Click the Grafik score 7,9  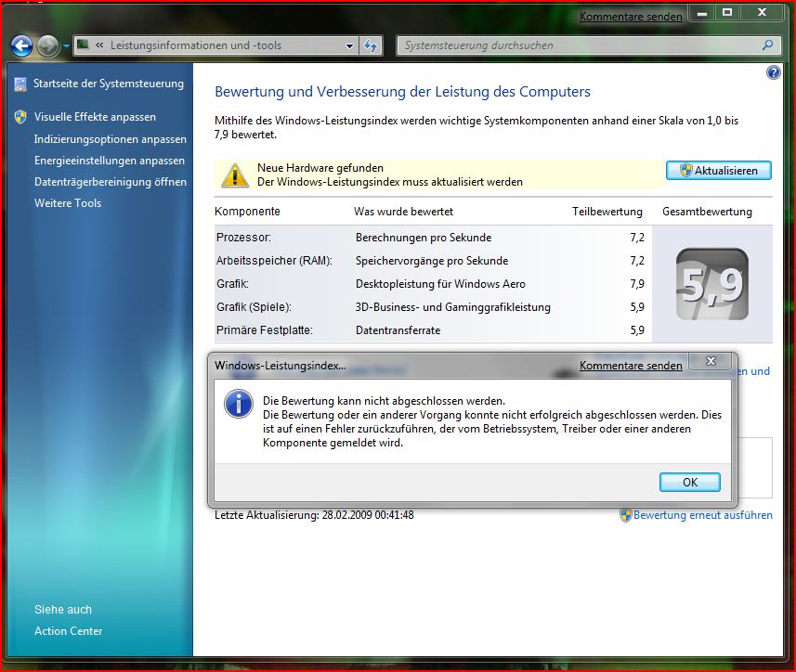click(x=637, y=284)
